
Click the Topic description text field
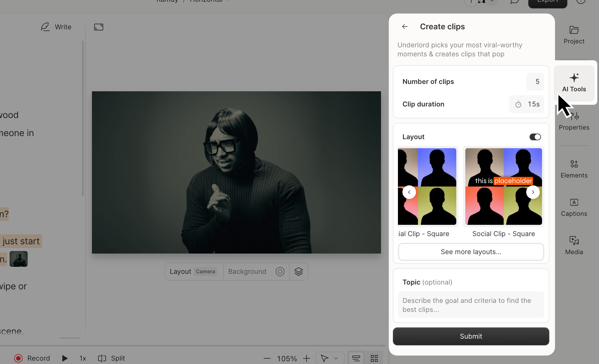click(x=471, y=305)
